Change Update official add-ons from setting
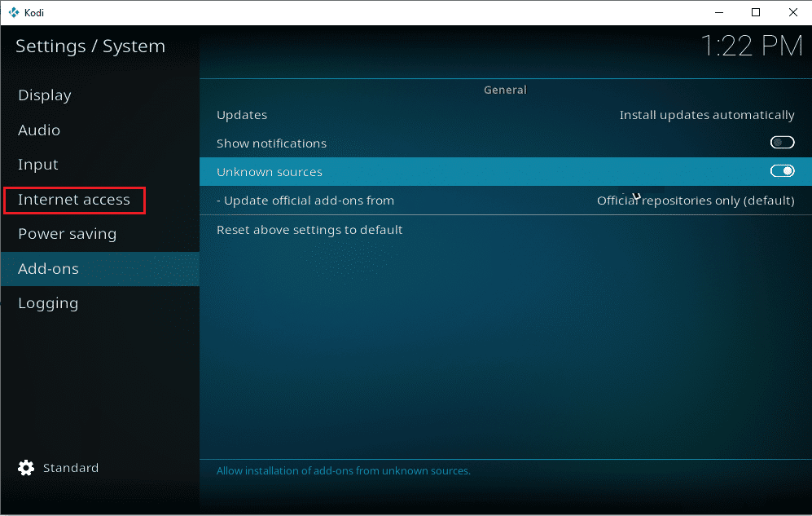The height and width of the screenshot is (516, 812). pos(506,201)
